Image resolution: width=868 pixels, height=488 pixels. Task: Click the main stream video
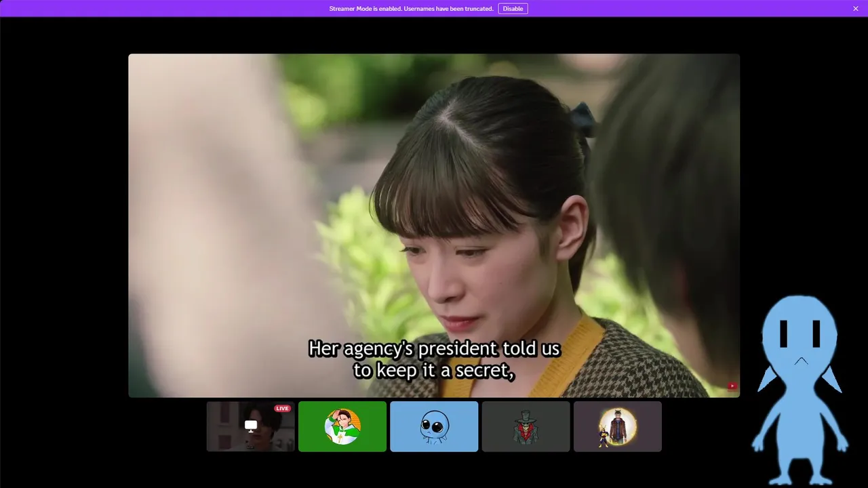(x=434, y=226)
